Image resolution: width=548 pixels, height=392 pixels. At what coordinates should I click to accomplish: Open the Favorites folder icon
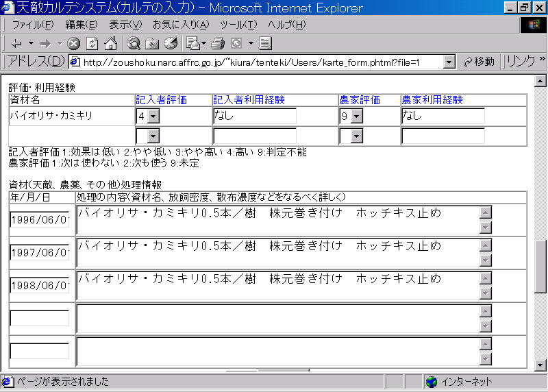[x=152, y=44]
